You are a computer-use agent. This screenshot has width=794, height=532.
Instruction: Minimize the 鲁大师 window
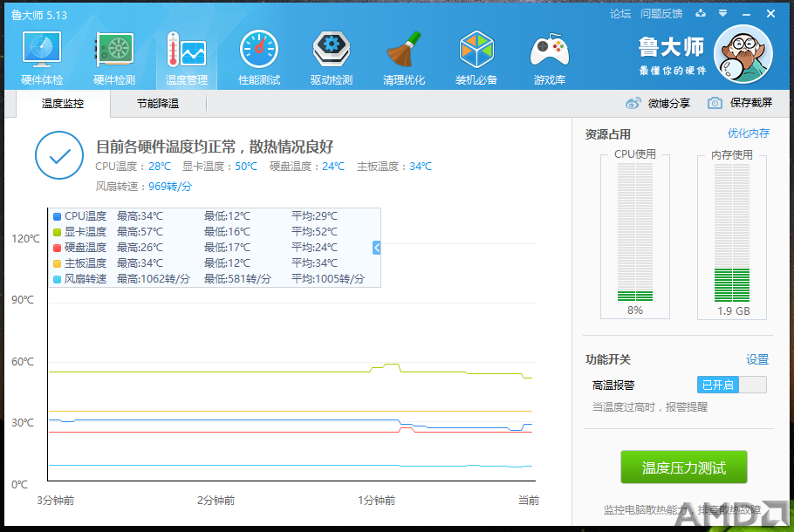click(746, 14)
